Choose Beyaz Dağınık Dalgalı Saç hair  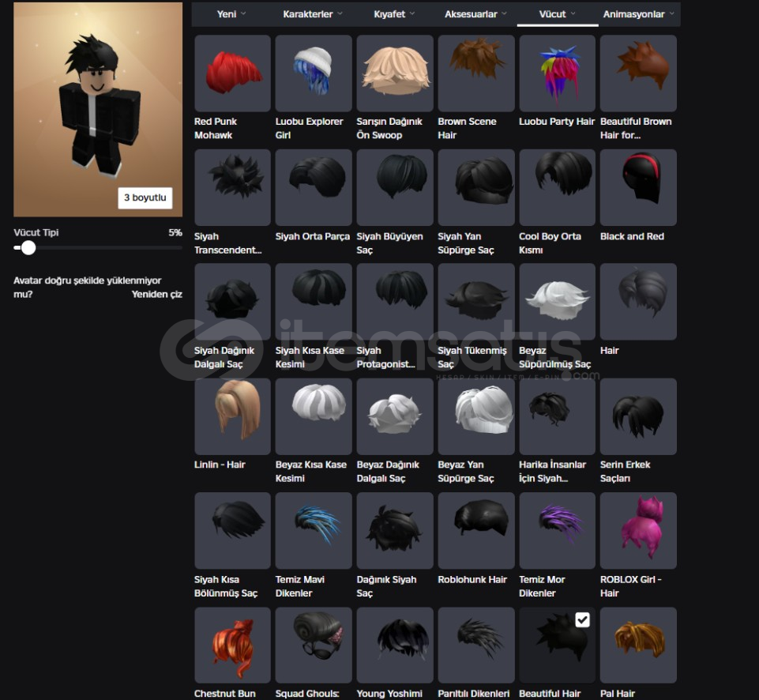[x=395, y=416]
